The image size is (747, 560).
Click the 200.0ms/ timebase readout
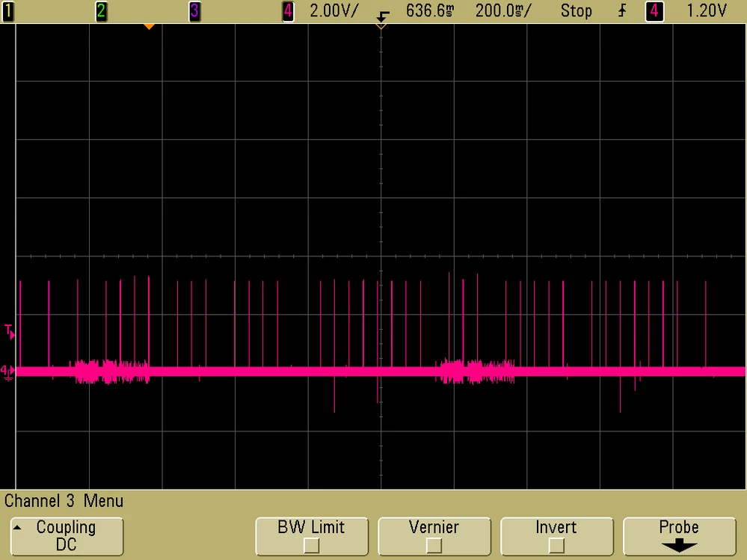[x=503, y=10]
